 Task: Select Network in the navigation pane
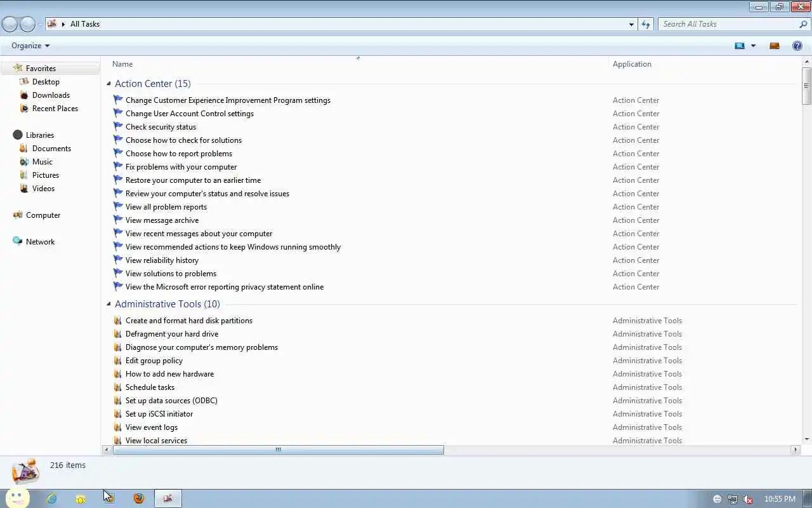[x=40, y=241]
